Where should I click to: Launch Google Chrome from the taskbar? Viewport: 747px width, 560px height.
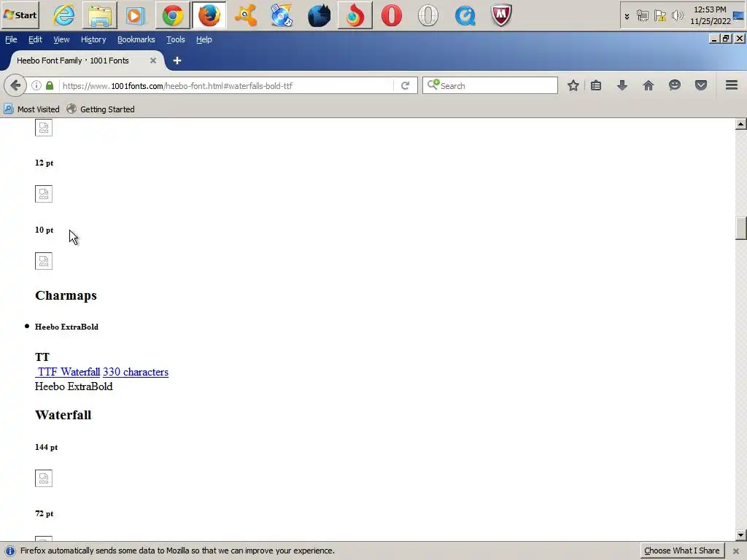[173, 15]
